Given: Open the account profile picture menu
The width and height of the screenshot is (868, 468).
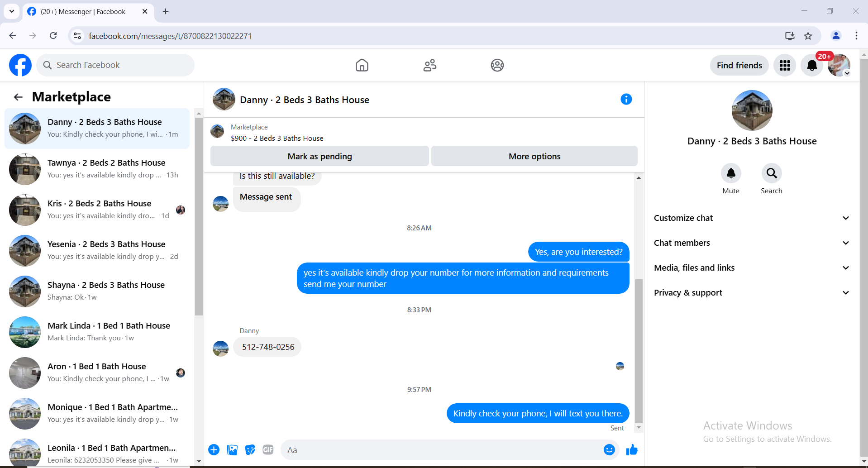Looking at the screenshot, I should click(x=839, y=66).
